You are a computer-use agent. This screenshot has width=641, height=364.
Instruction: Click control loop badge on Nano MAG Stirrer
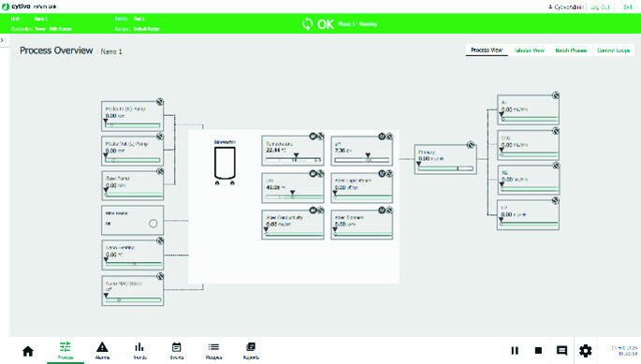[160, 276]
